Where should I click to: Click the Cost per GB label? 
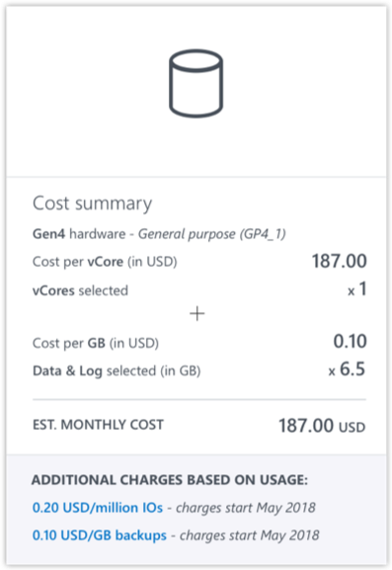[96, 343]
